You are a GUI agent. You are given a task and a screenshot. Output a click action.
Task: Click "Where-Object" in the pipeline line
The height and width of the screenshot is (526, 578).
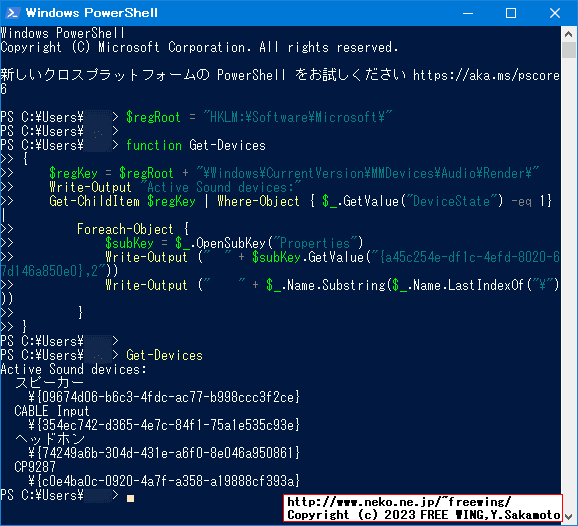tap(258, 201)
